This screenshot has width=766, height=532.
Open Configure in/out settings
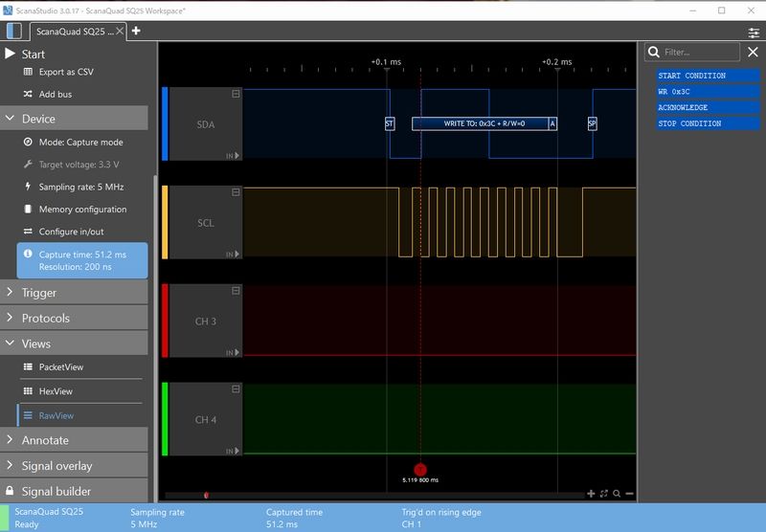pos(71,232)
